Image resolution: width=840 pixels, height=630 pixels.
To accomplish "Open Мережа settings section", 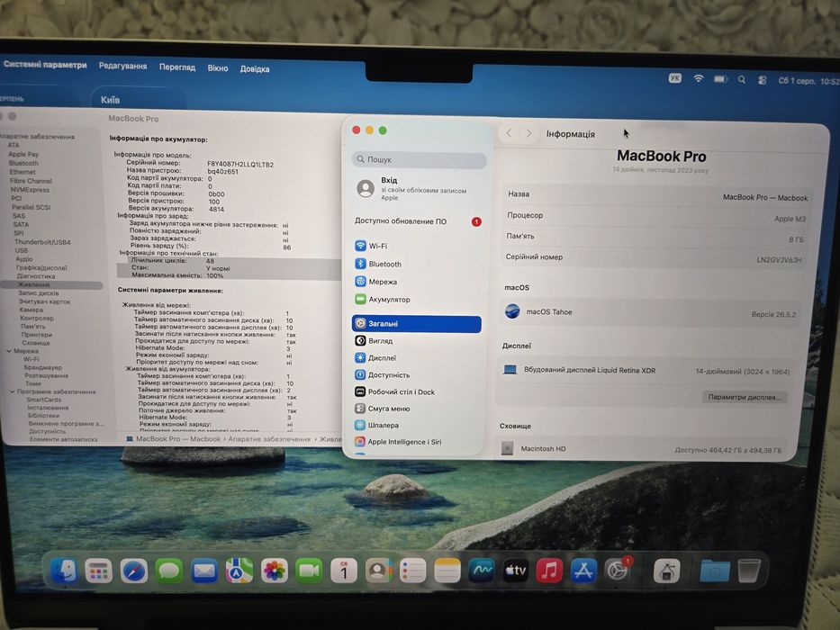I will pyautogui.click(x=417, y=282).
